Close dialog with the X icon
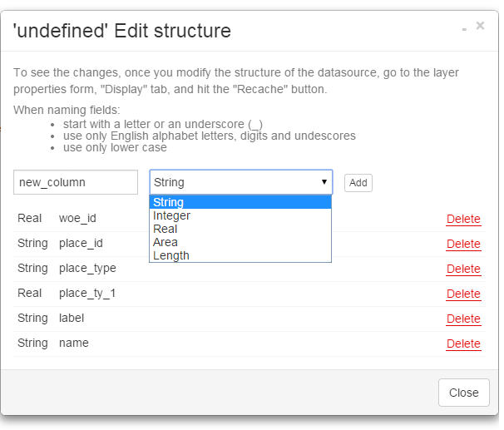 pyautogui.click(x=480, y=26)
